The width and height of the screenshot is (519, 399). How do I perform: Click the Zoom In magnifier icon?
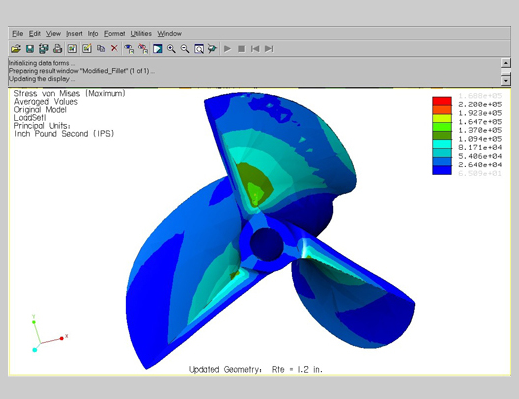(x=171, y=49)
